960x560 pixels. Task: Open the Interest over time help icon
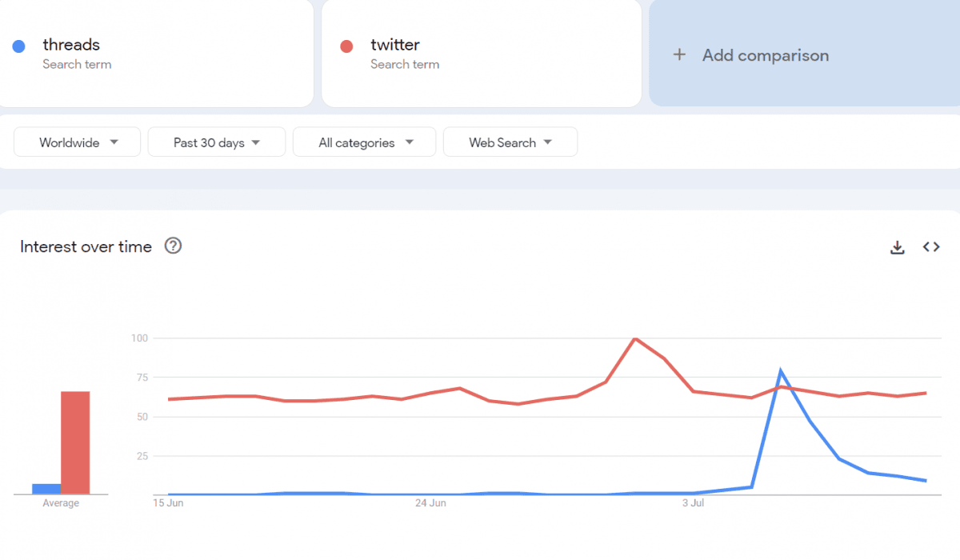point(173,246)
